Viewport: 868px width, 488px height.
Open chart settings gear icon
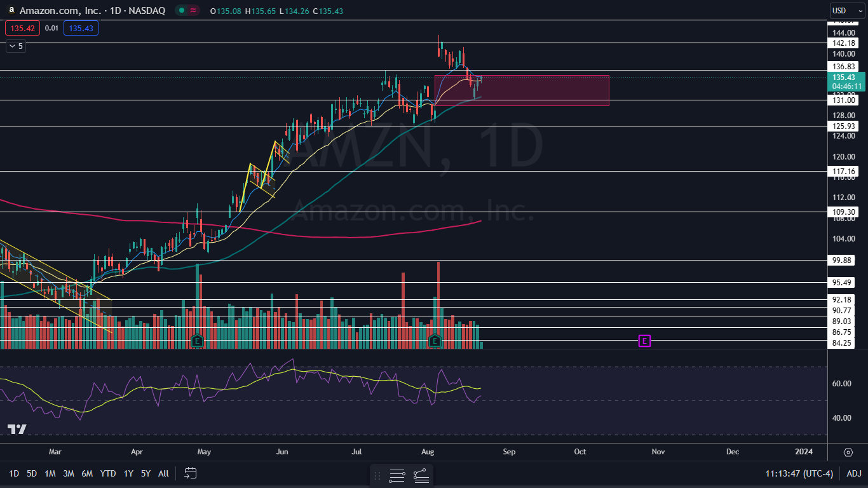[x=848, y=452]
